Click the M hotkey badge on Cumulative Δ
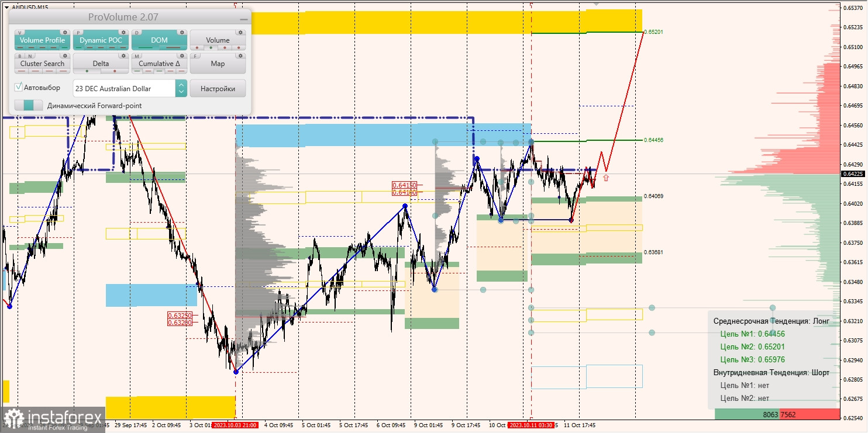Screen dimensions: 868x433 pos(138,56)
